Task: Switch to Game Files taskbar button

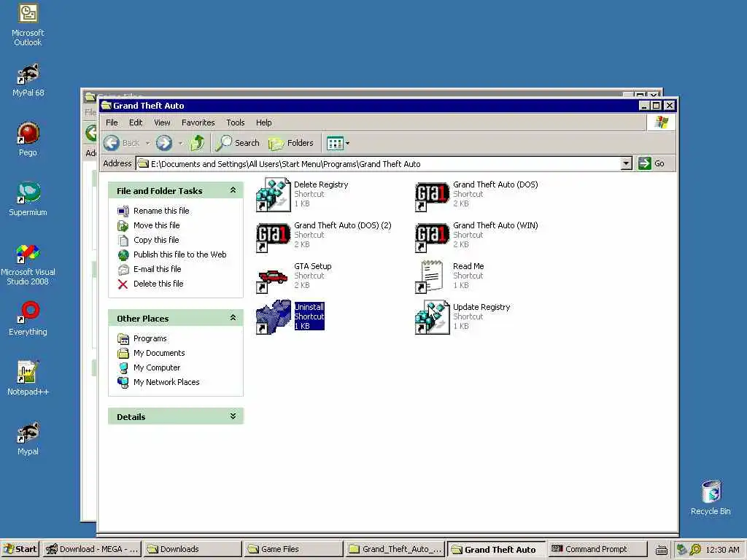Action: coord(293,549)
